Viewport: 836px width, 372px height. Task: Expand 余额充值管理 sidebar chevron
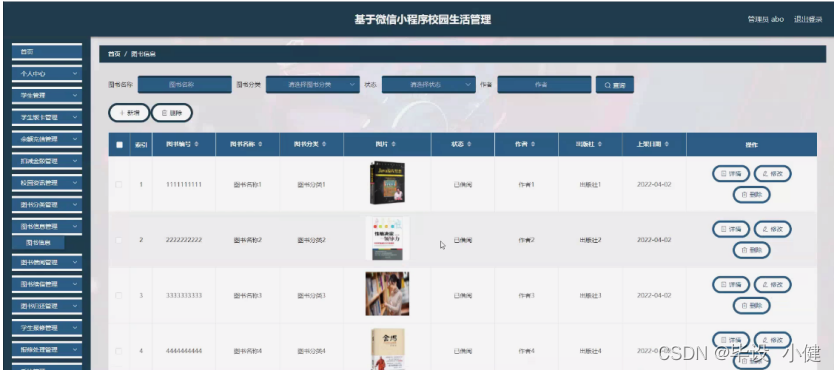pyautogui.click(x=75, y=139)
